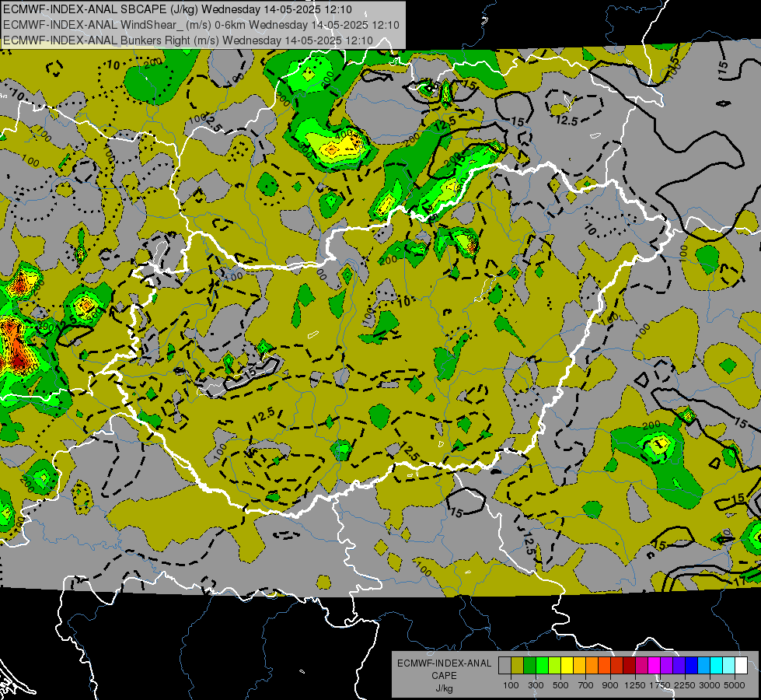Select the red swatch right of 900
The image size is (761, 700).
(x=617, y=665)
